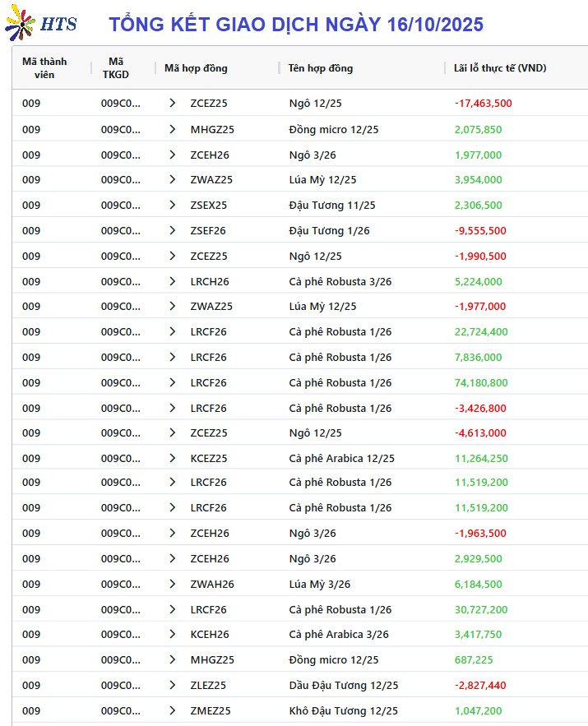
Task: Expand the LRCH26 Robusta 3/26 chevron
Action: [x=173, y=281]
